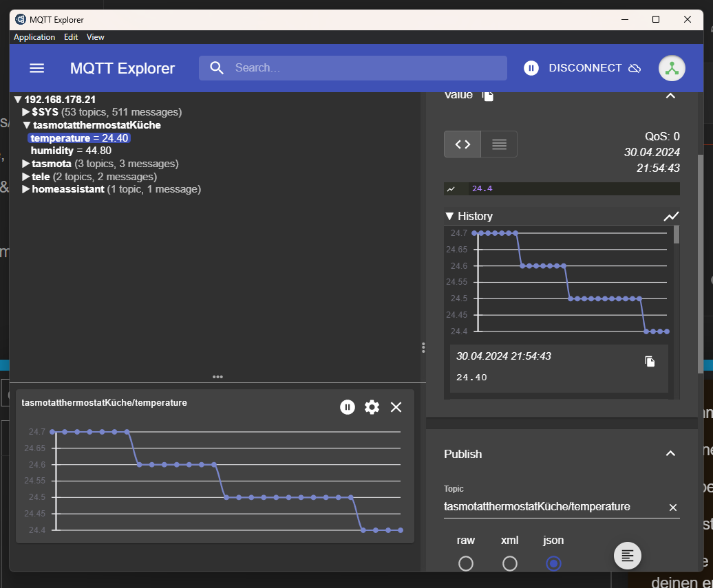Select the xml payload format radio
Image resolution: width=713 pixels, height=588 pixels.
[510, 563]
